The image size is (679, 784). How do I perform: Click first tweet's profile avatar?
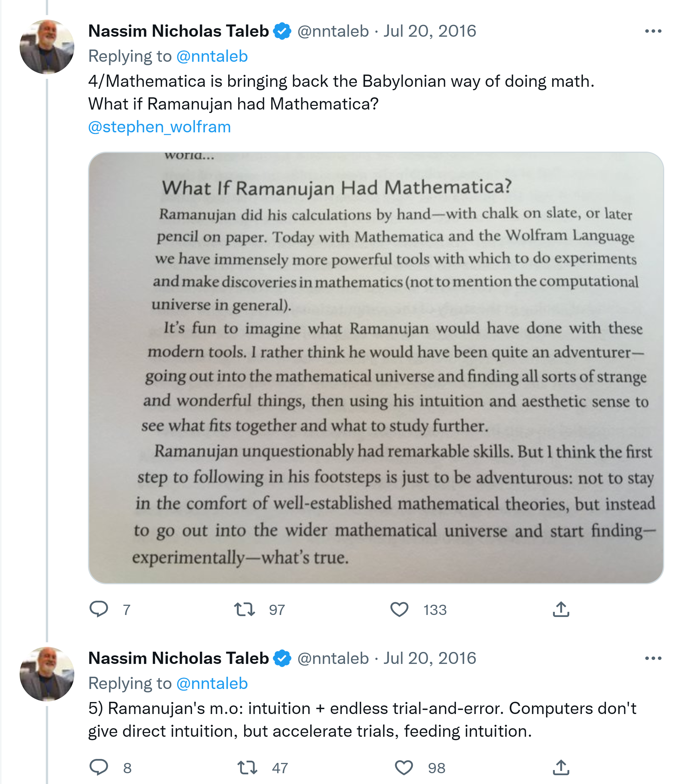click(47, 47)
